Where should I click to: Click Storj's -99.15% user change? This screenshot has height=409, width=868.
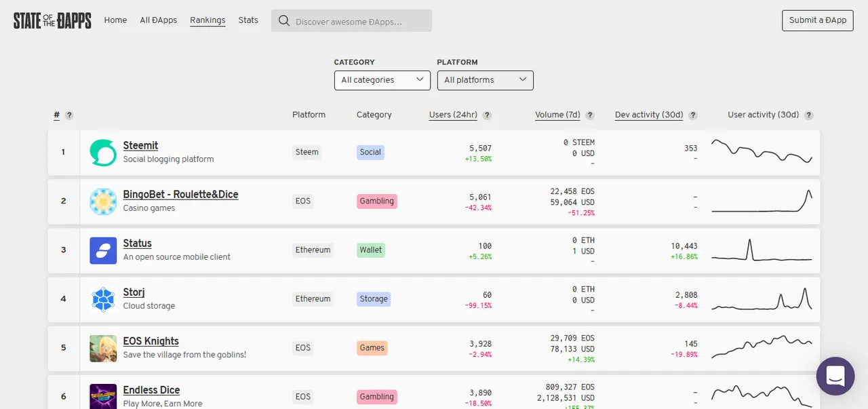[478, 306]
